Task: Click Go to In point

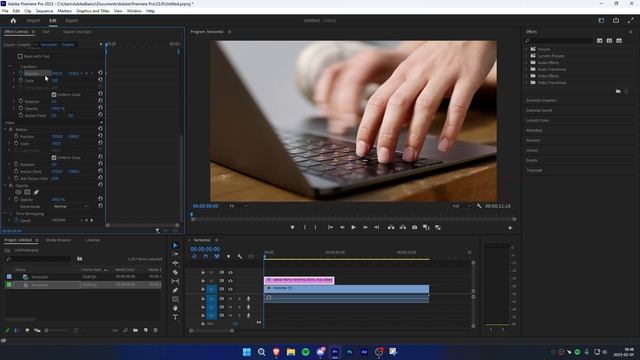Action: click(x=331, y=227)
